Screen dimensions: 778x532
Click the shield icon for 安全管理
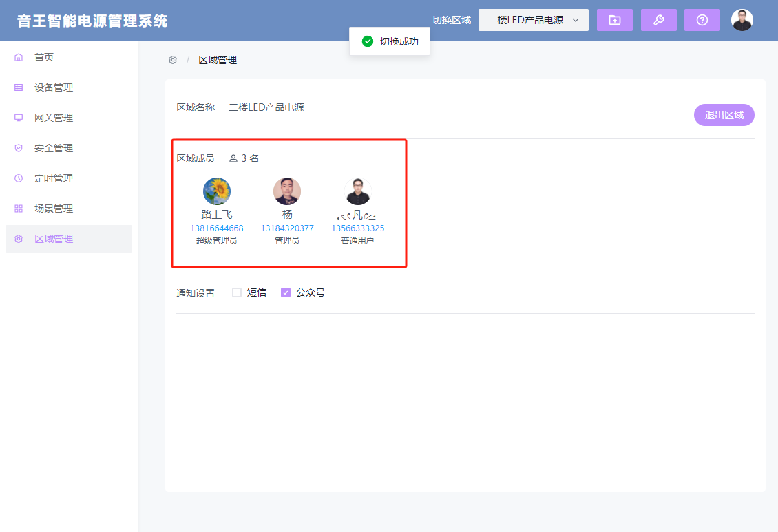click(x=19, y=148)
